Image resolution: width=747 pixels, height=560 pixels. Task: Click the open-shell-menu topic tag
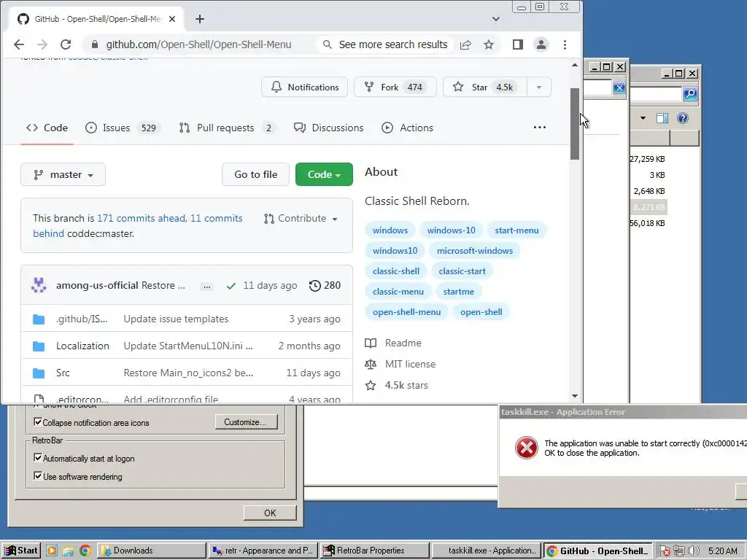point(406,312)
